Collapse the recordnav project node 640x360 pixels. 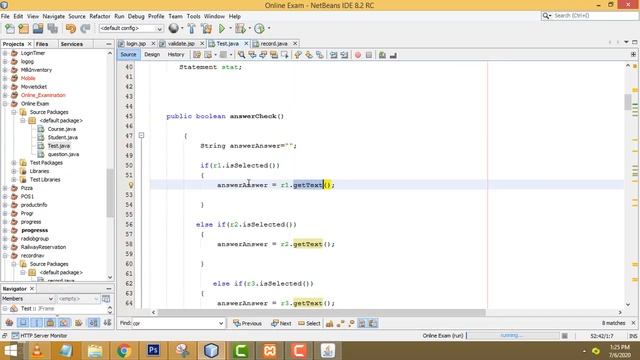pos(5,256)
